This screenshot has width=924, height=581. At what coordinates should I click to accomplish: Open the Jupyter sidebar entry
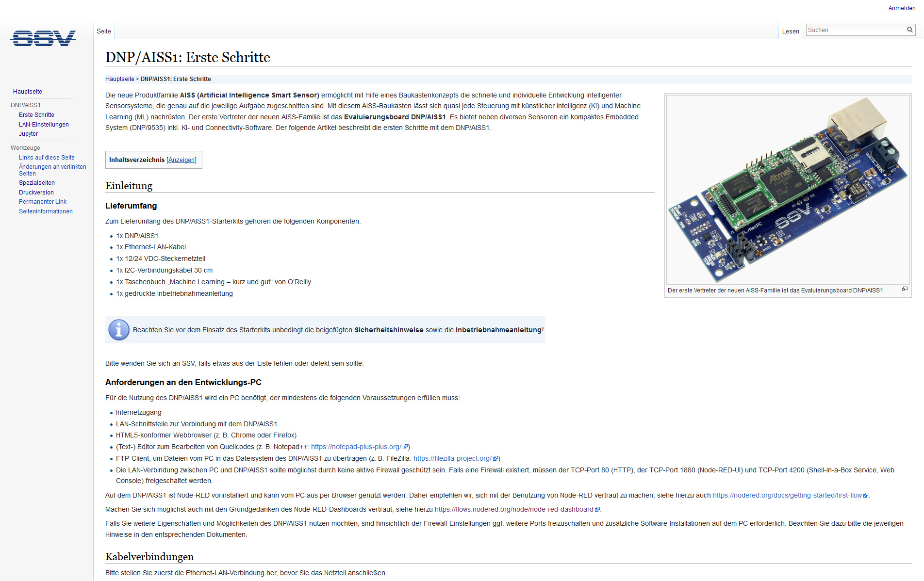pyautogui.click(x=28, y=133)
